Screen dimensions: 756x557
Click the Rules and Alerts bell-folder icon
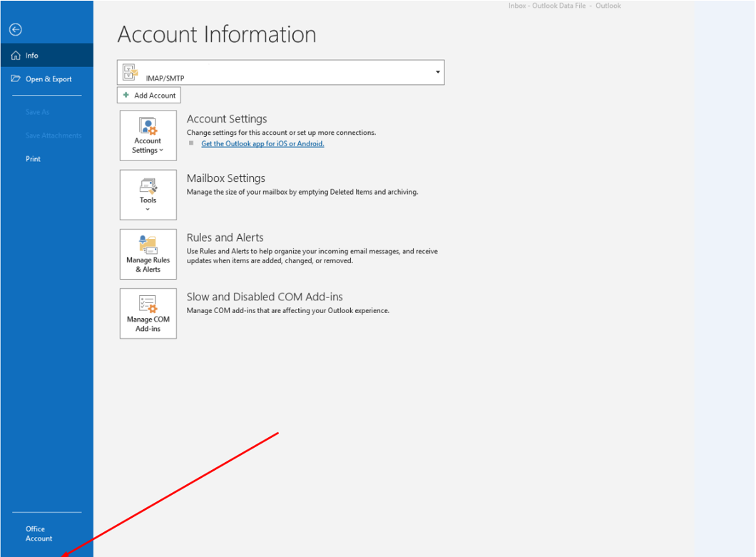148,245
